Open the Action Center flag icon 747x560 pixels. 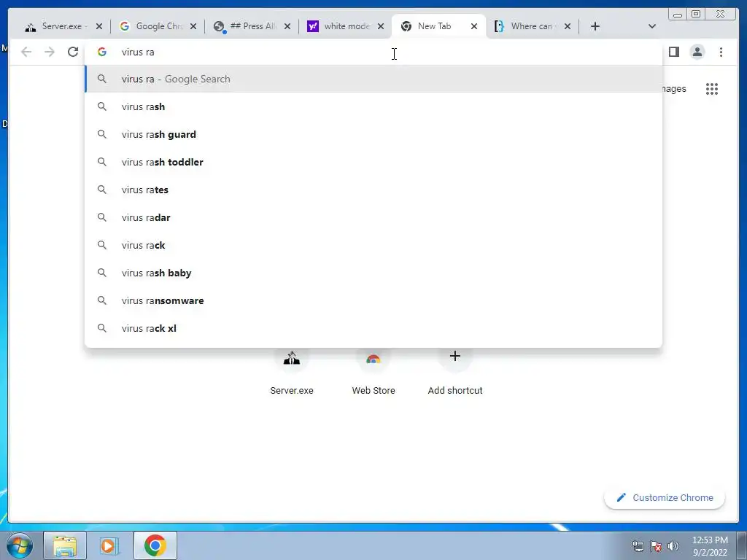(656, 546)
